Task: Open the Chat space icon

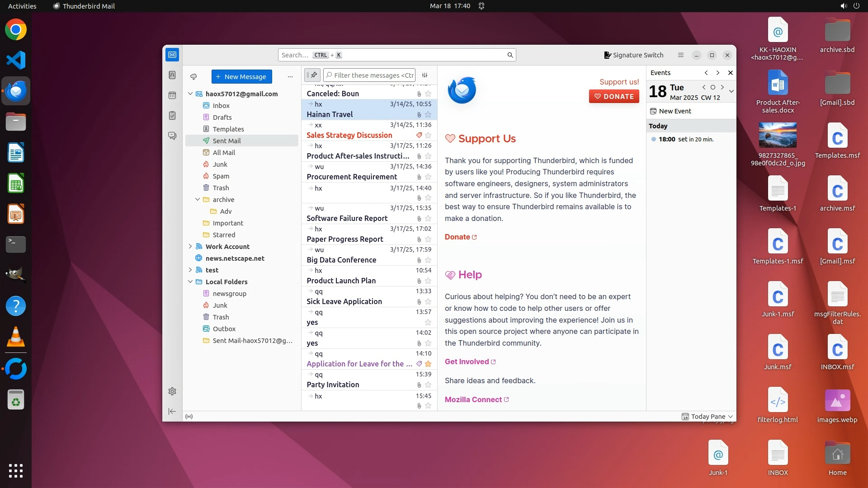Action: (172, 136)
